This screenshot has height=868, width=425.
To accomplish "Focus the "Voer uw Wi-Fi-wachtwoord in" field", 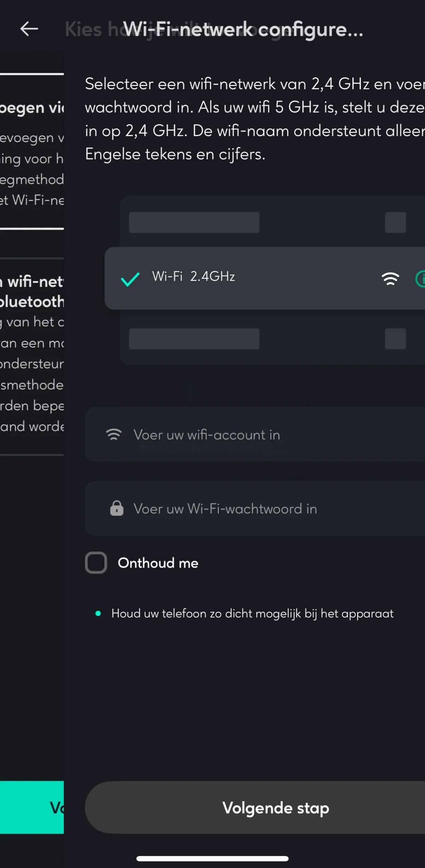I will tap(255, 508).
